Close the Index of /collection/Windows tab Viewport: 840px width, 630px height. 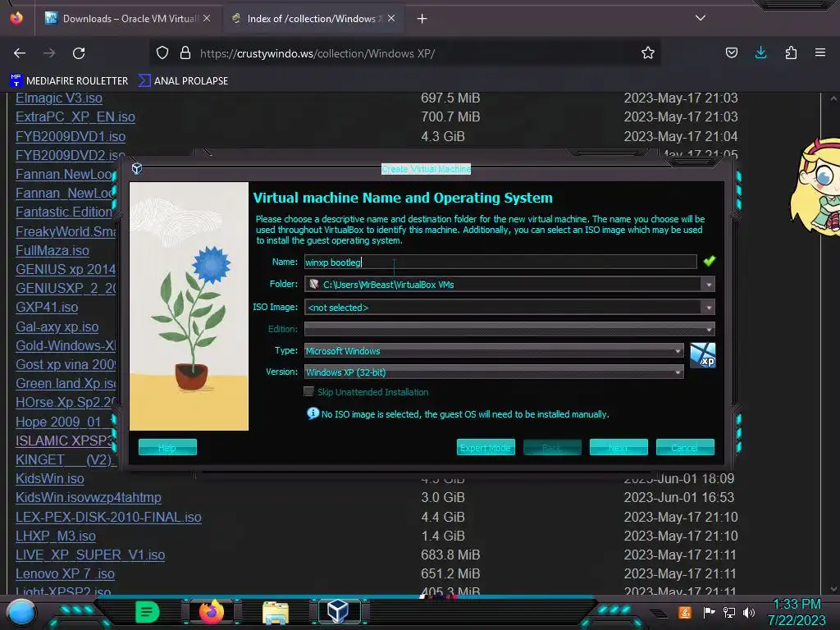click(x=391, y=18)
